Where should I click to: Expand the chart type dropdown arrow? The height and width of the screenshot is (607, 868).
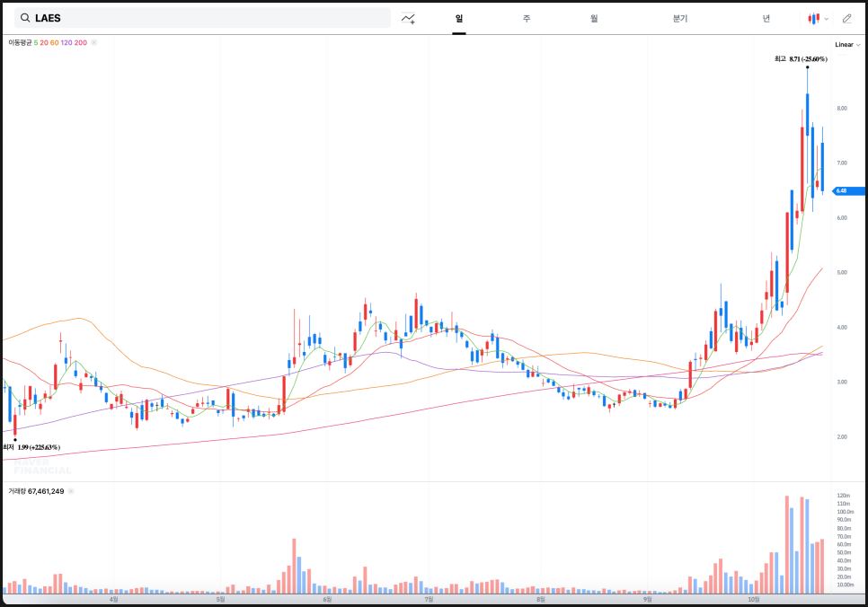click(826, 18)
